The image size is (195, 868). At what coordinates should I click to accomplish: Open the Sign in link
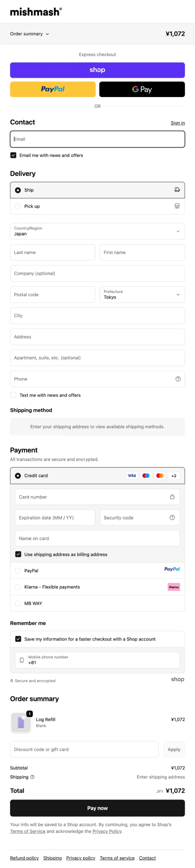[177, 123]
